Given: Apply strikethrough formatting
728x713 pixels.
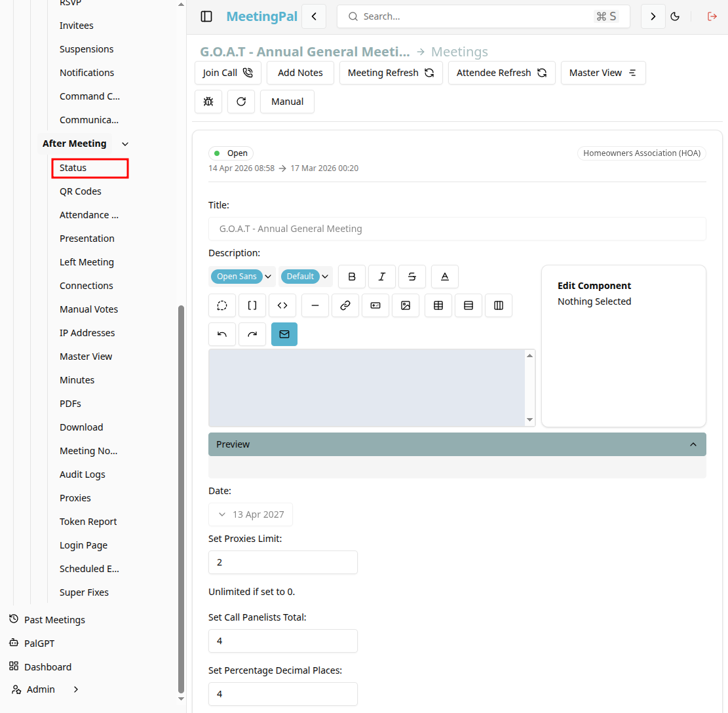Looking at the screenshot, I should tap(412, 277).
